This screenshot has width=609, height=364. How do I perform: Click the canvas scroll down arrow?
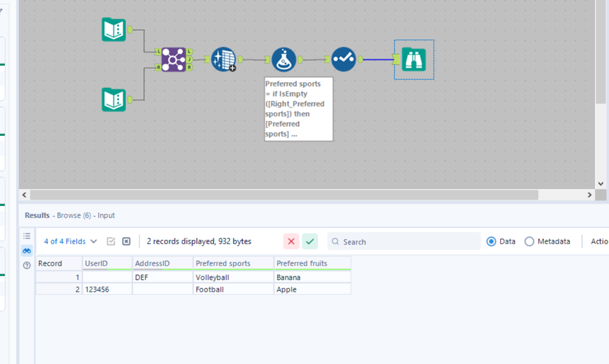[601, 184]
